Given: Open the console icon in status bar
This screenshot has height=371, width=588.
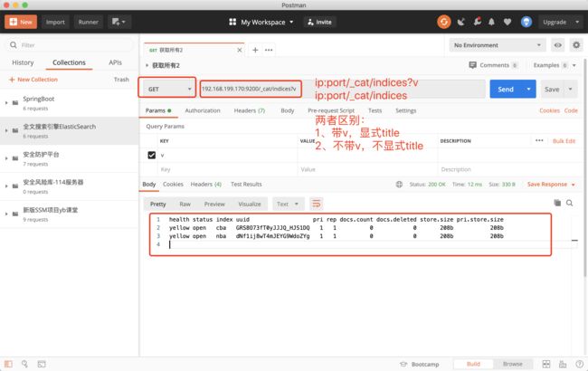Looking at the screenshot, I should (42, 364).
